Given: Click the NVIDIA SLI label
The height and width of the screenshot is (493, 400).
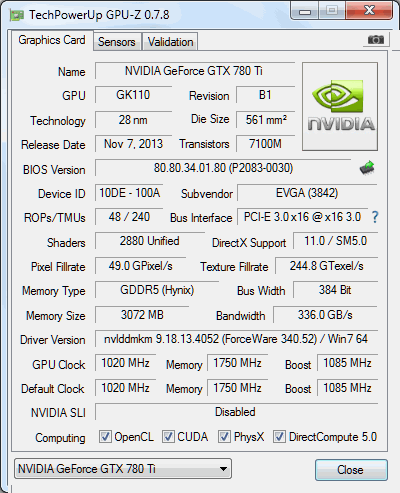Looking at the screenshot, I should 58,413.
